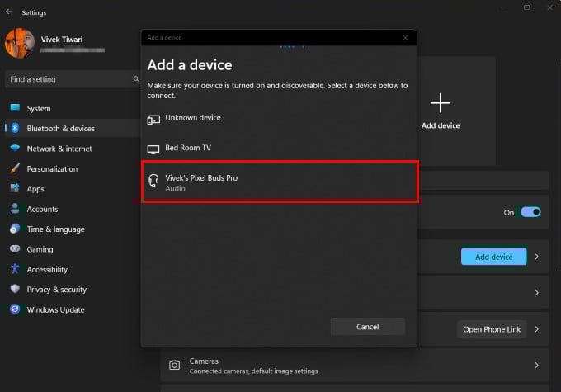Click the Privacy shield icon

(x=15, y=289)
